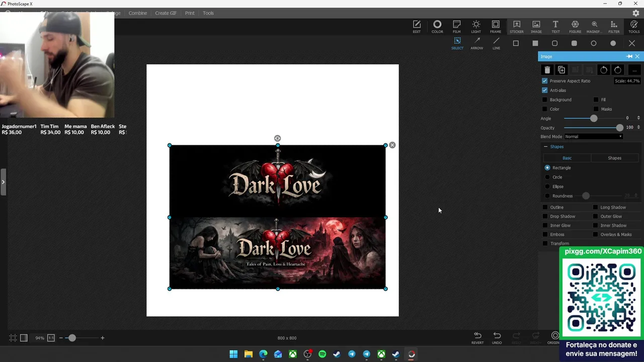Open the Combine menu tab
This screenshot has height=362, width=644.
[138, 13]
